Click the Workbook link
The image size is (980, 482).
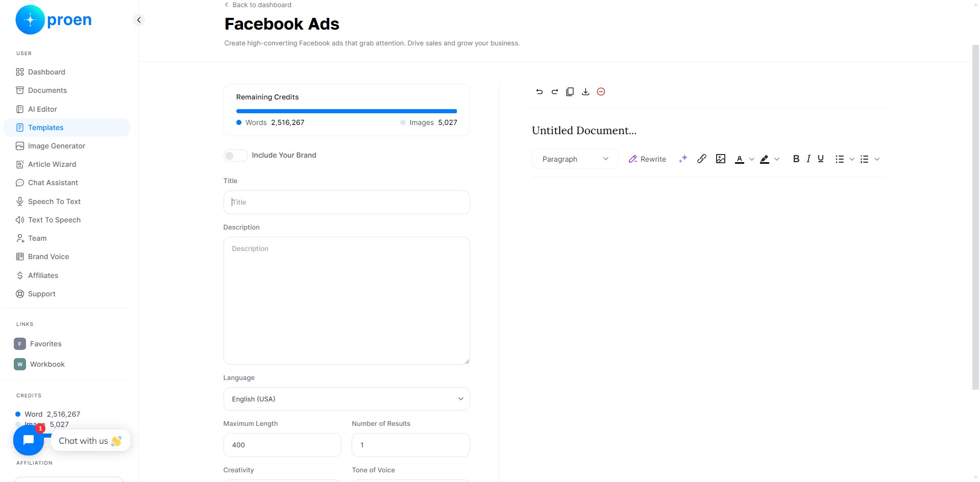(47, 364)
